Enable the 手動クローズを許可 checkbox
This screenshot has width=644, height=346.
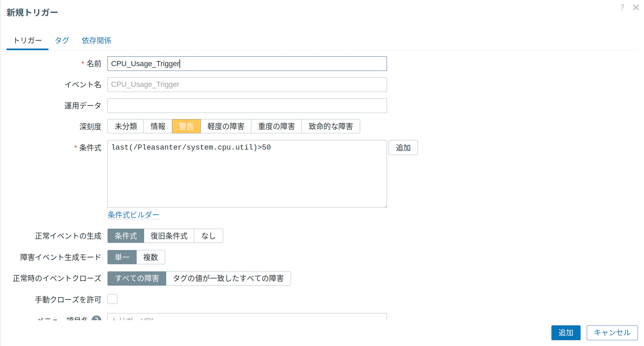click(112, 299)
